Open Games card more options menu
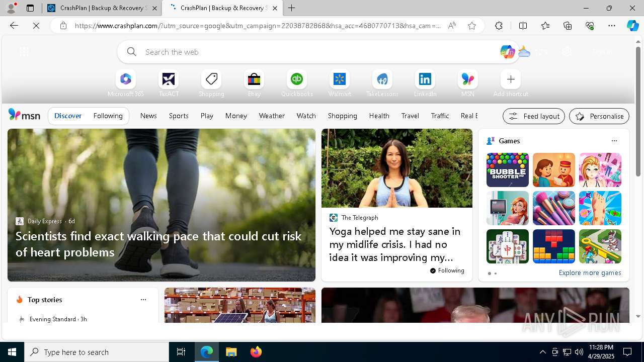The width and height of the screenshot is (644, 362). (x=614, y=141)
